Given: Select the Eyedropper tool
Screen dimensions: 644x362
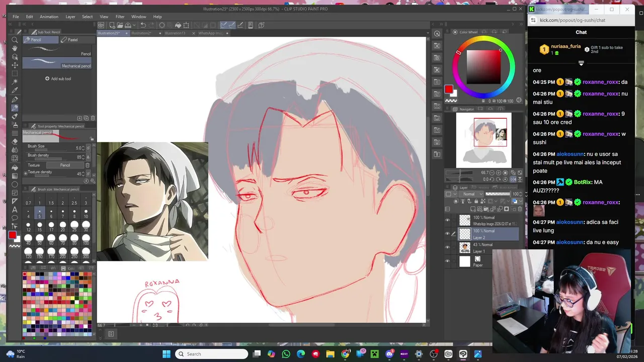Looking at the screenshot, I should point(15,91).
